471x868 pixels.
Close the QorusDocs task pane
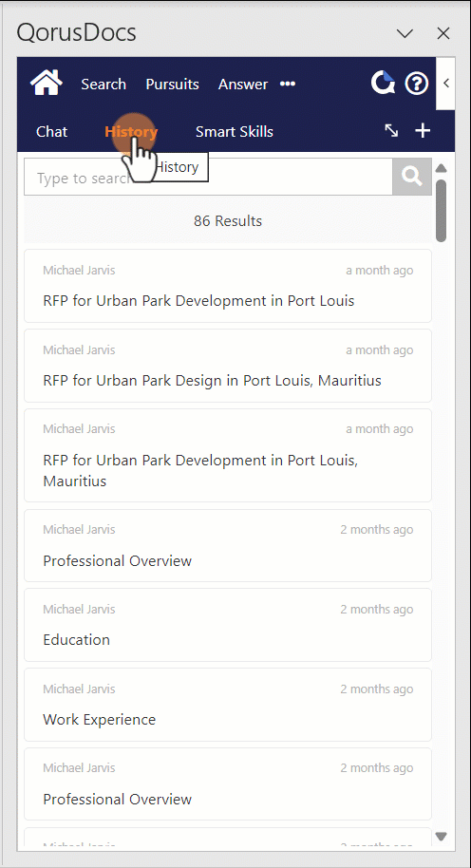click(x=443, y=34)
